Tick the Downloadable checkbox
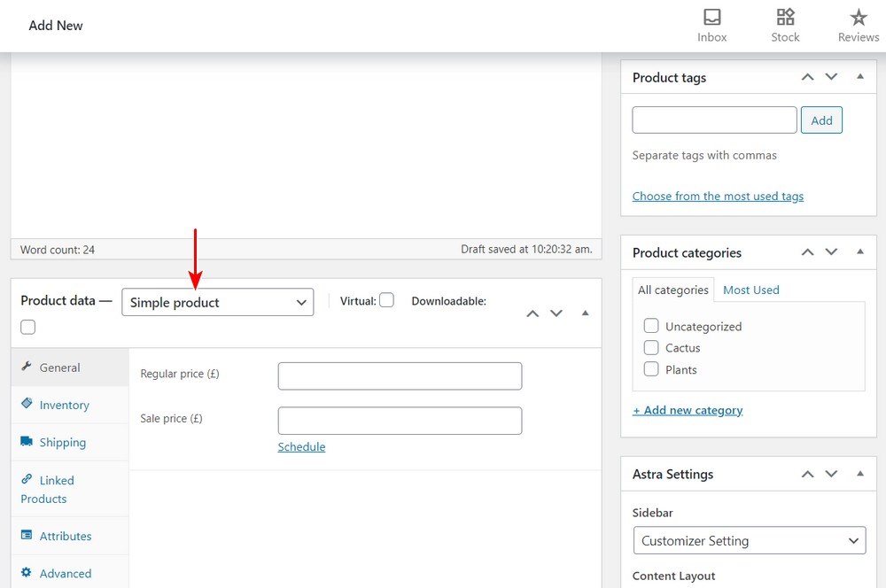 [x=27, y=327]
